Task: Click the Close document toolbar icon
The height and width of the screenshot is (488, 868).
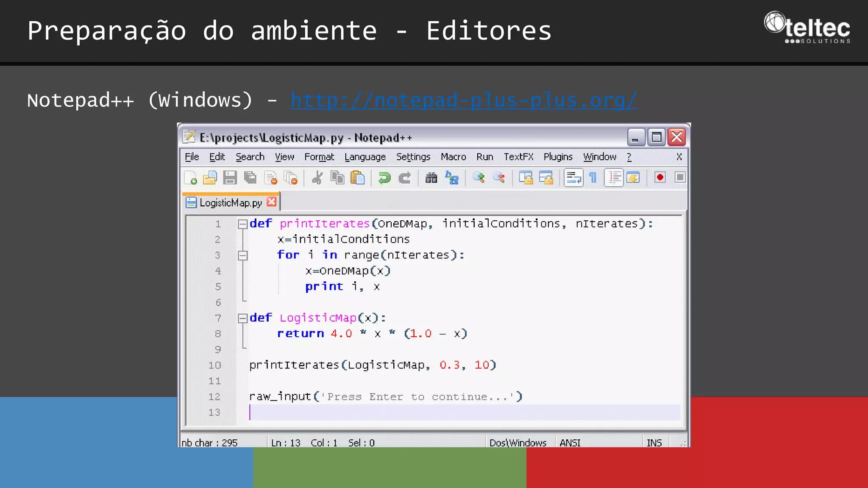Action: point(270,178)
